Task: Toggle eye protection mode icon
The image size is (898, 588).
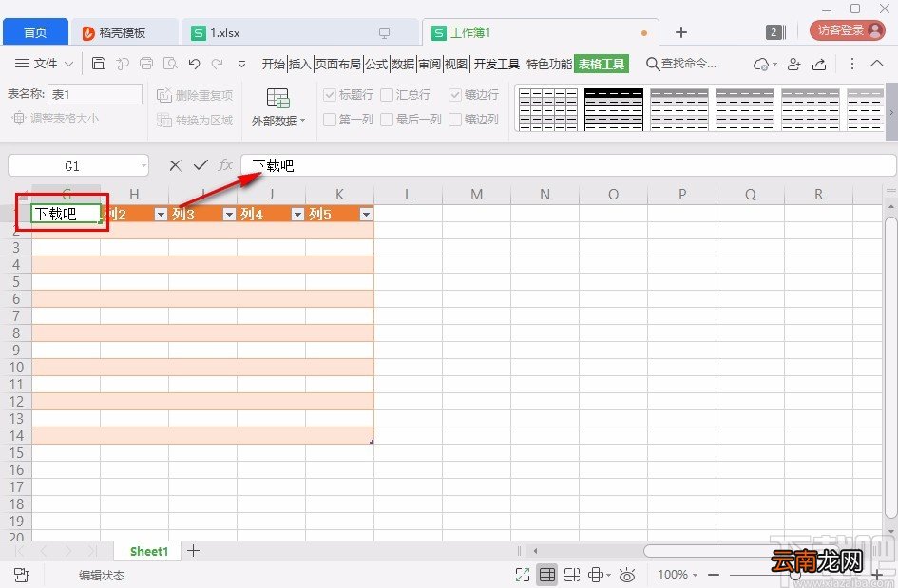Action: click(x=628, y=575)
